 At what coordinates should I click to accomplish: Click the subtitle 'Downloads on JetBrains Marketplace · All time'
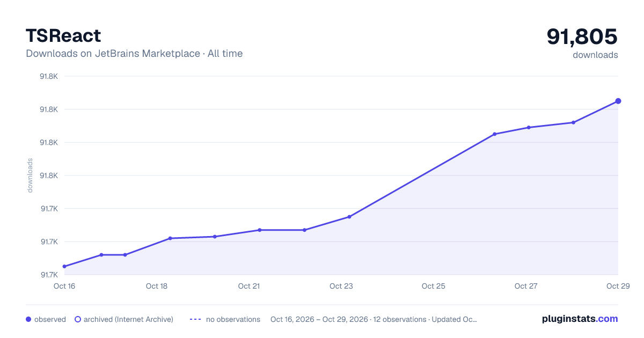click(x=134, y=54)
